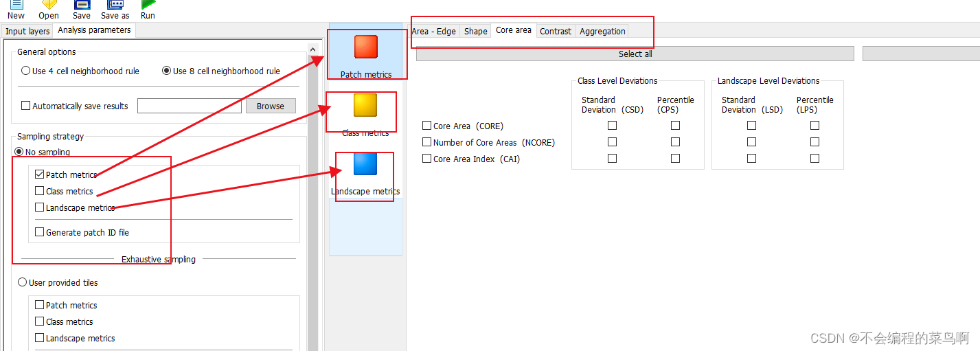Select the yellow Class metrics icon

click(365, 105)
